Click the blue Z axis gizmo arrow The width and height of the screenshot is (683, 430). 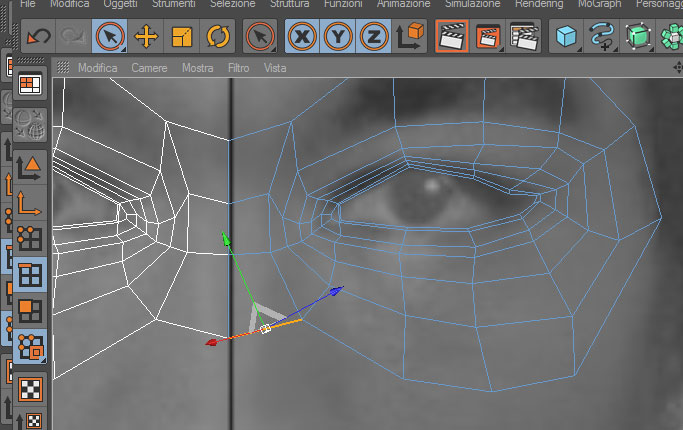336,291
